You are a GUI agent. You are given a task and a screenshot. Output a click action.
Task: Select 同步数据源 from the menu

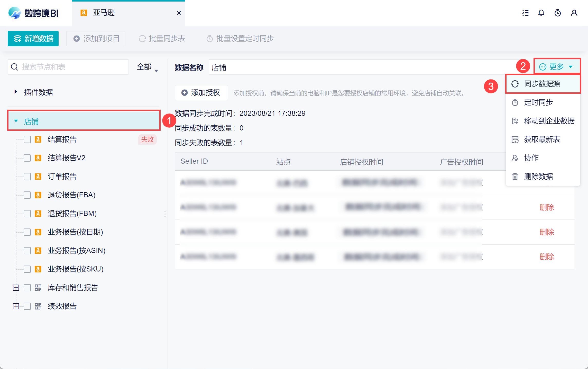click(542, 84)
